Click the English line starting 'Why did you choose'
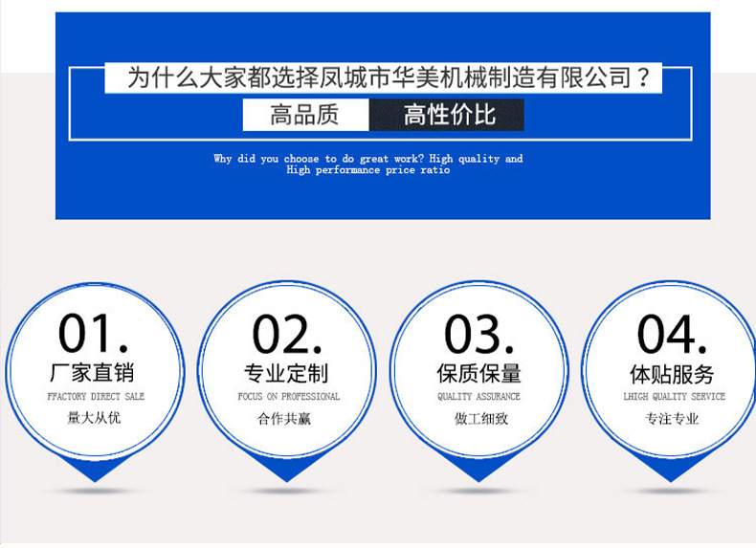756x548 pixels. click(x=368, y=159)
